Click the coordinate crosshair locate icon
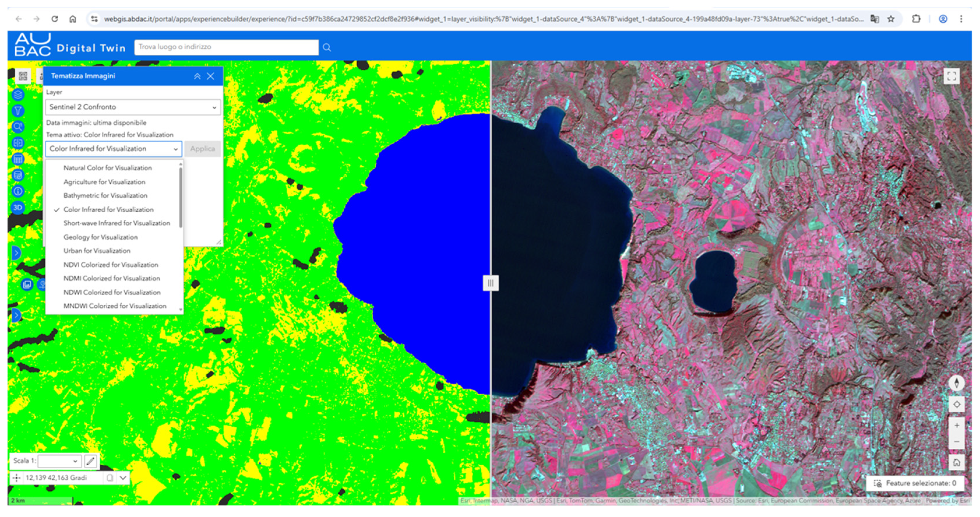980x517 pixels. (17, 478)
